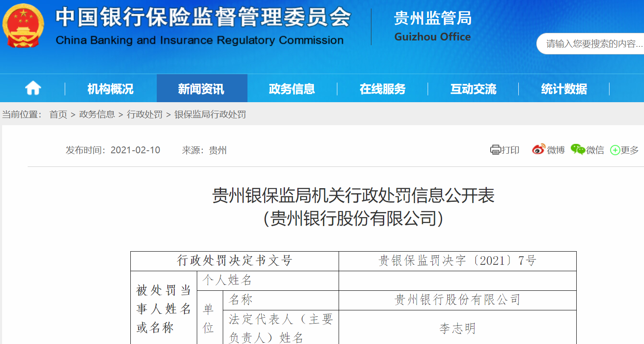Viewport: 644px width, 344px height.
Task: Click the 来源：贵州 source text
Action: click(204, 150)
